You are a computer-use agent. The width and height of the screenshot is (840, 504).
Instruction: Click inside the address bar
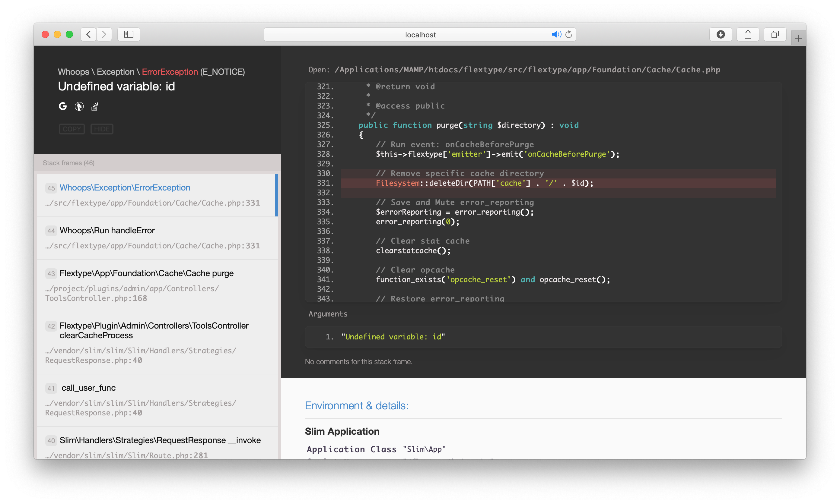420,34
